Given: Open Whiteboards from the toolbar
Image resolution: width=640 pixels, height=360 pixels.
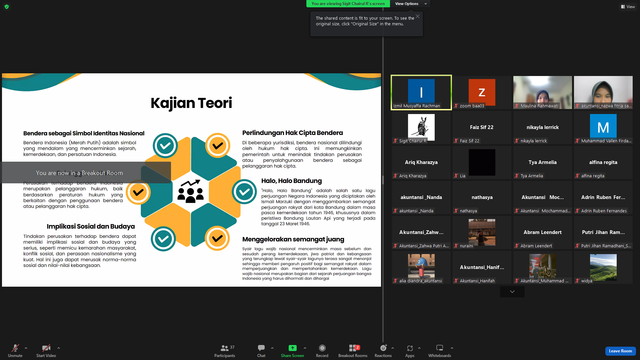Looking at the screenshot, I should click(440, 350).
